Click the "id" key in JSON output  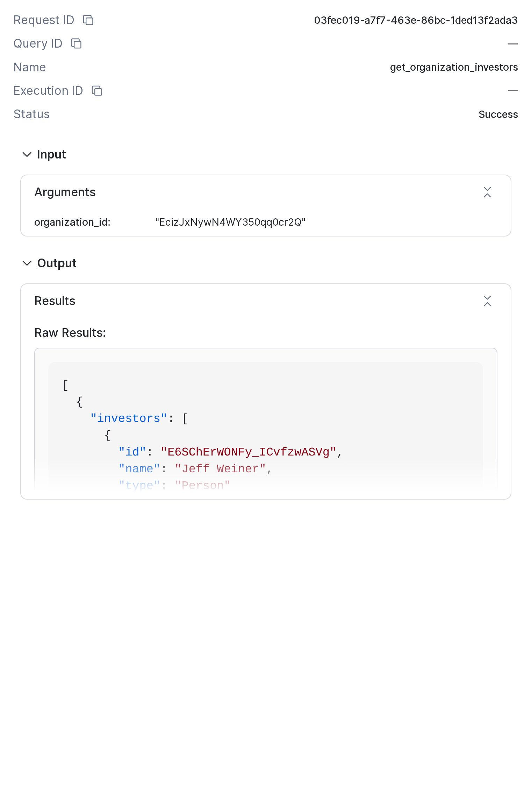(x=132, y=452)
